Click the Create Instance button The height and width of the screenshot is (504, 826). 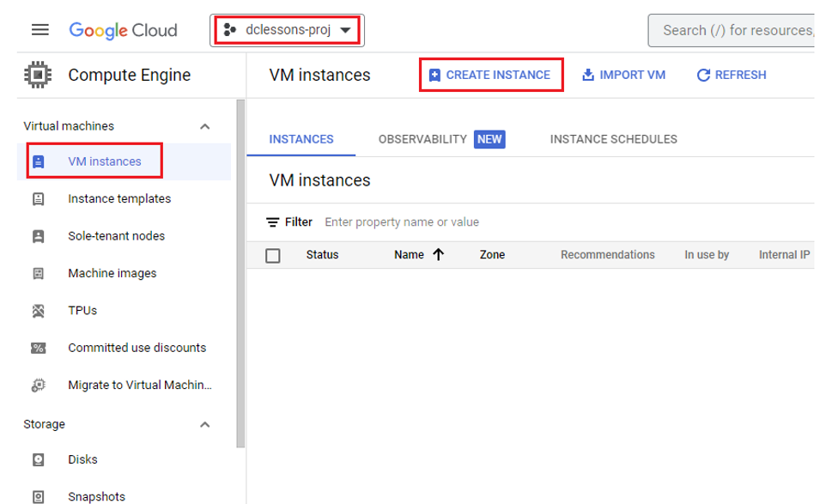point(491,76)
